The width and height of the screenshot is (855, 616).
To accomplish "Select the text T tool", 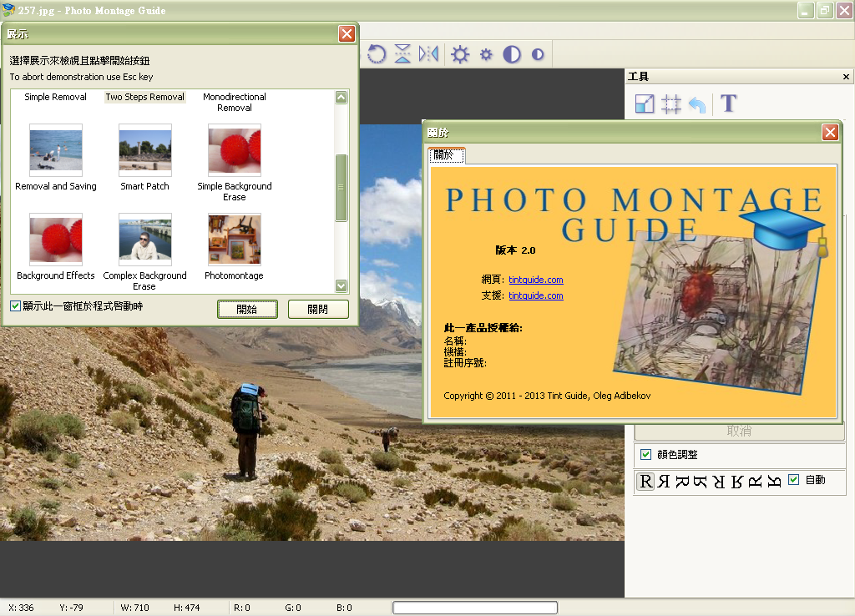I will 728,103.
